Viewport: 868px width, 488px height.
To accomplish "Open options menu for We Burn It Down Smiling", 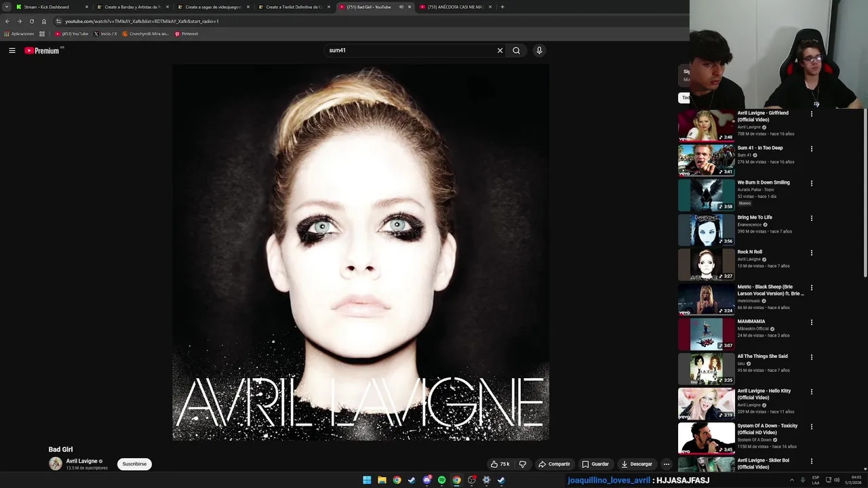I will (x=812, y=183).
